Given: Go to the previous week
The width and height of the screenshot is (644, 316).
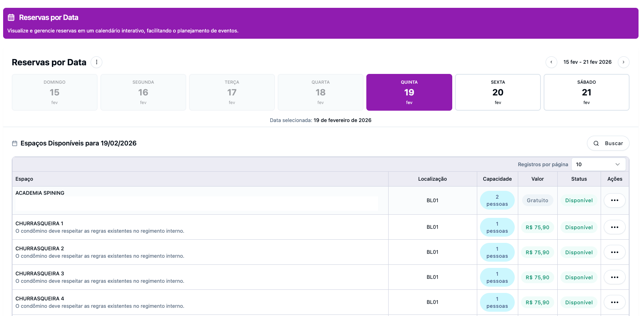Looking at the screenshot, I should (x=551, y=62).
